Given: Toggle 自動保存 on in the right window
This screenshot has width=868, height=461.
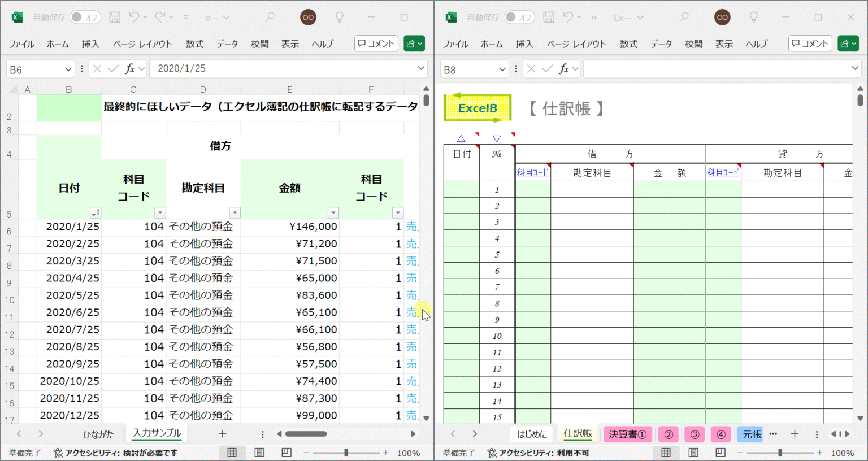Looking at the screenshot, I should pyautogui.click(x=519, y=17).
